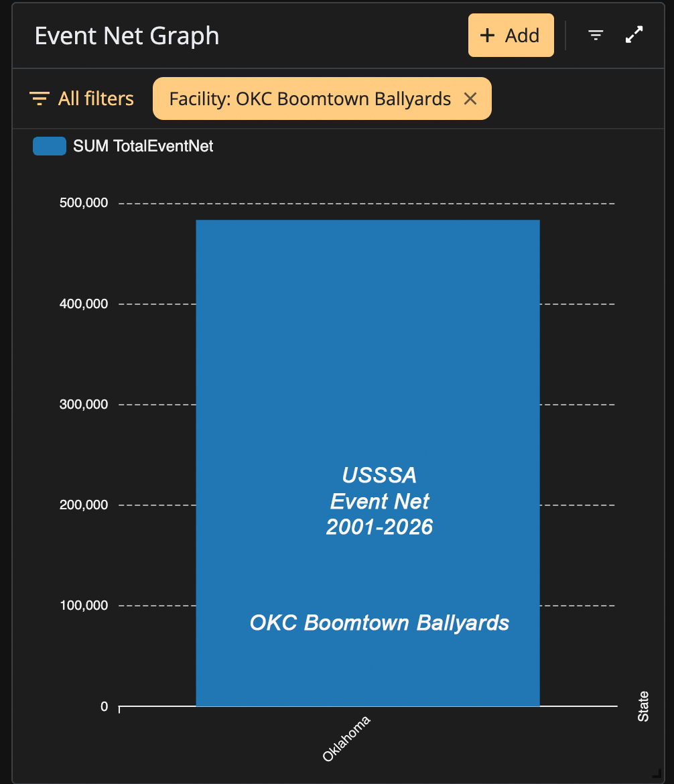This screenshot has width=674, height=784.
Task: Click the plus icon in Add button
Action: pyautogui.click(x=487, y=35)
